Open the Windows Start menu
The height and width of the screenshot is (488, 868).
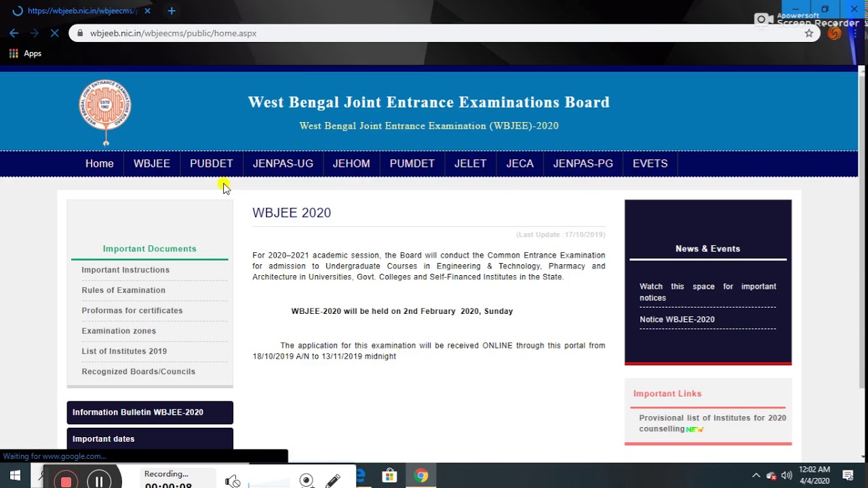15,476
